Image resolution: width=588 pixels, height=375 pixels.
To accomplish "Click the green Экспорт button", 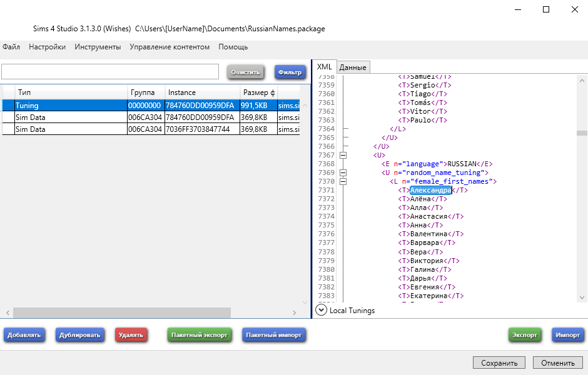I will [525, 335].
